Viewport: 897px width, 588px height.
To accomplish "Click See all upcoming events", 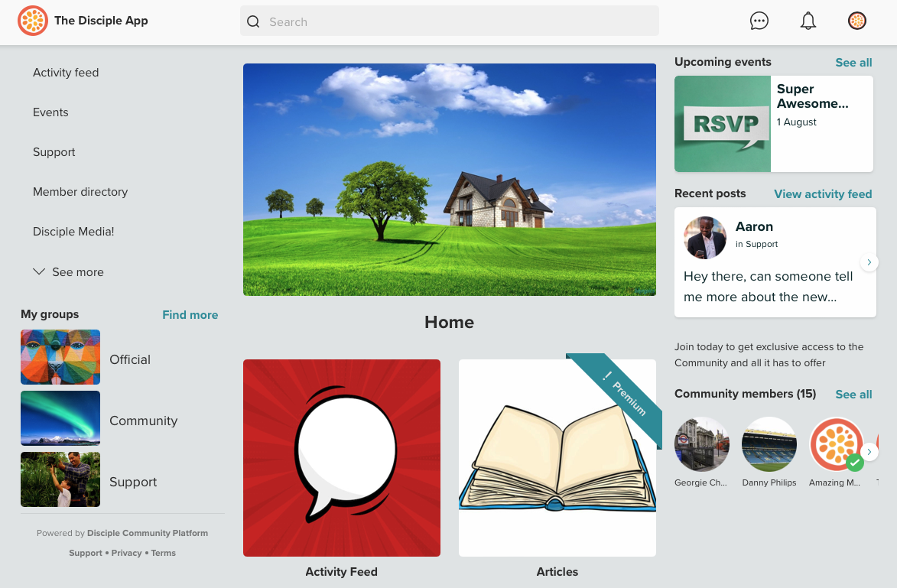I will 853,63.
